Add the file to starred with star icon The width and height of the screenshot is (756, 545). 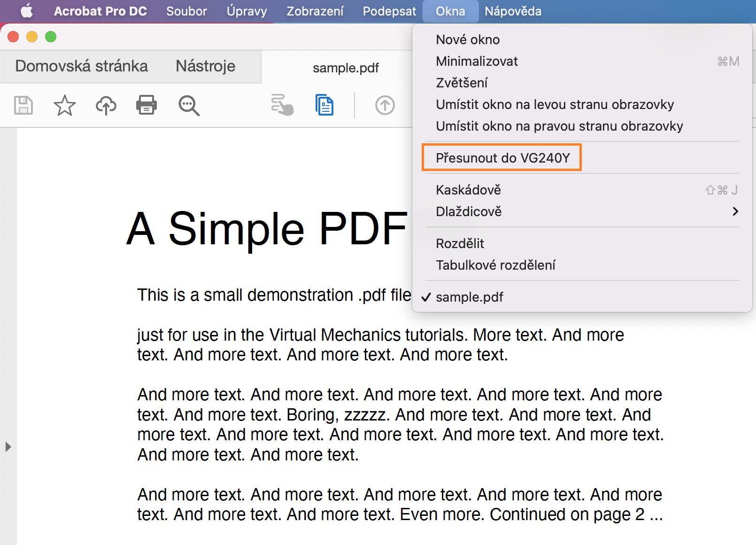pyautogui.click(x=65, y=105)
